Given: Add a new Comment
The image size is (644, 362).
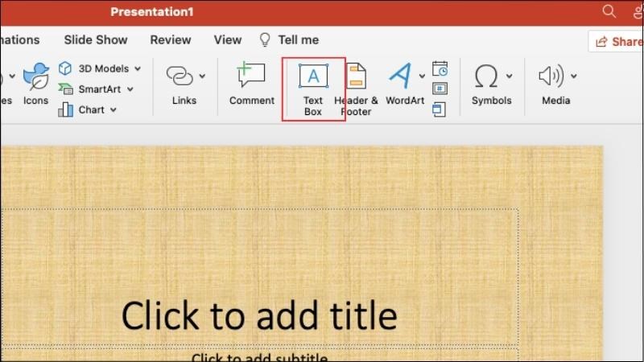Looking at the screenshot, I should coord(252,84).
